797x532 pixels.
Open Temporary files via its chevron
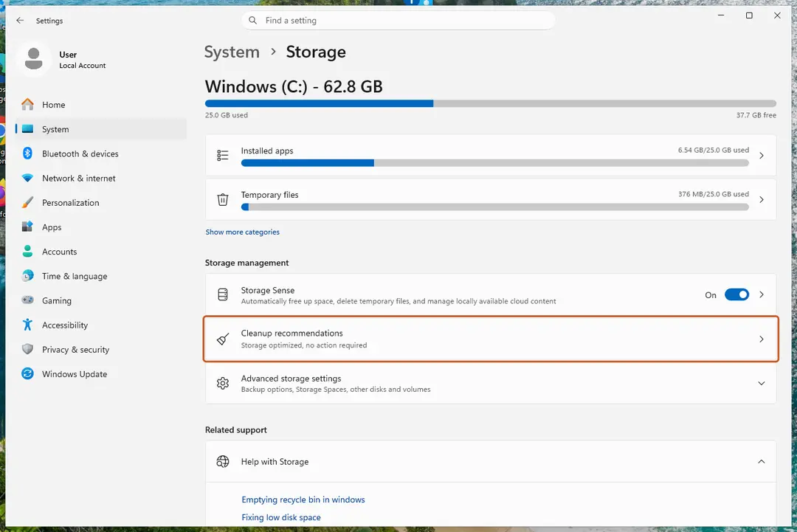point(761,200)
